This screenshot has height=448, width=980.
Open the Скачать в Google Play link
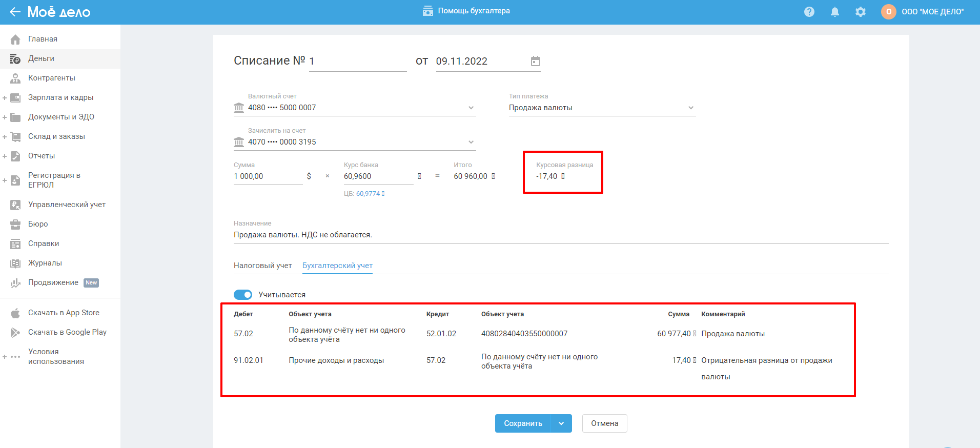(67, 332)
